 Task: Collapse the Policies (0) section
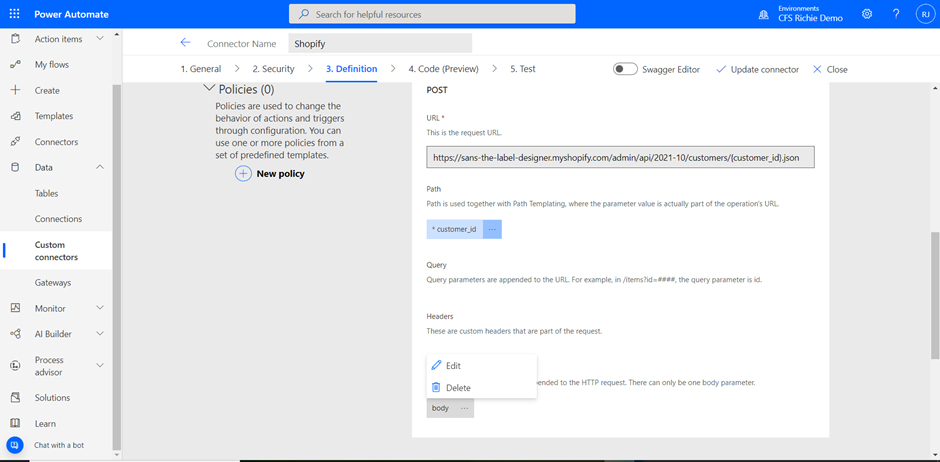(x=209, y=89)
